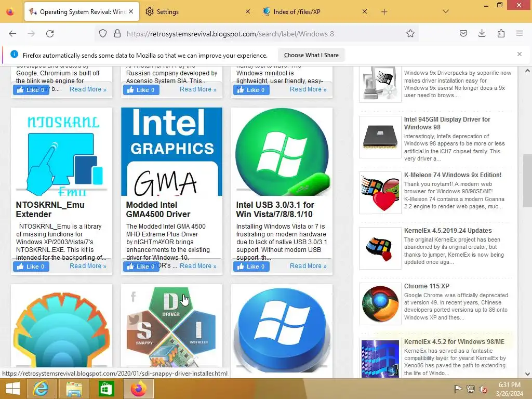Click scrollbar down arrow
The width and height of the screenshot is (532, 399).
(x=527, y=374)
